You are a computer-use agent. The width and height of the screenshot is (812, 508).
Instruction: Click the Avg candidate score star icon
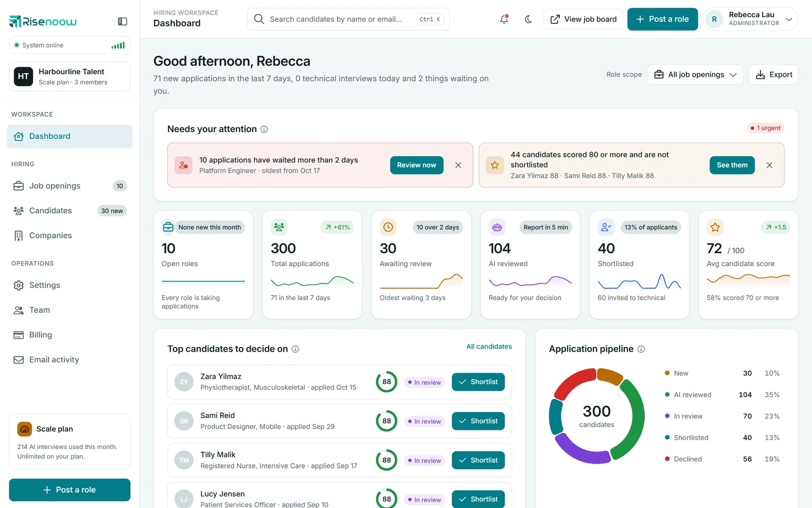(715, 227)
